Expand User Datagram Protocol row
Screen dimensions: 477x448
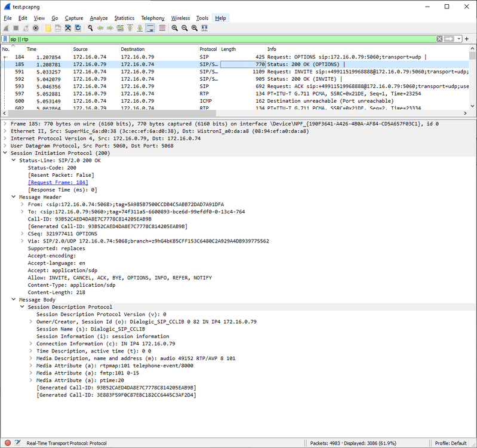click(5, 146)
